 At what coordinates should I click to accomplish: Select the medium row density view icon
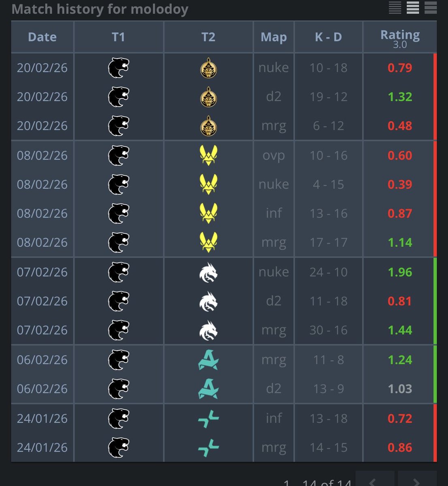[413, 7]
